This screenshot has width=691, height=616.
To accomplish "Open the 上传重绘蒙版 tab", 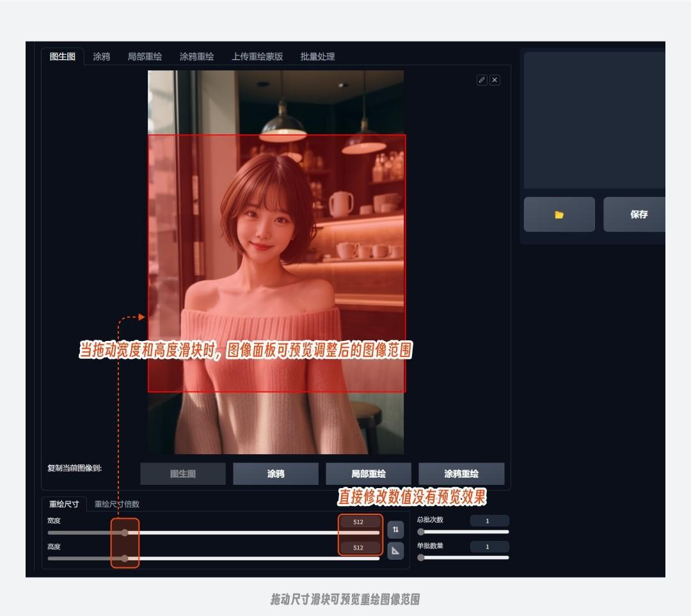I will pos(257,56).
